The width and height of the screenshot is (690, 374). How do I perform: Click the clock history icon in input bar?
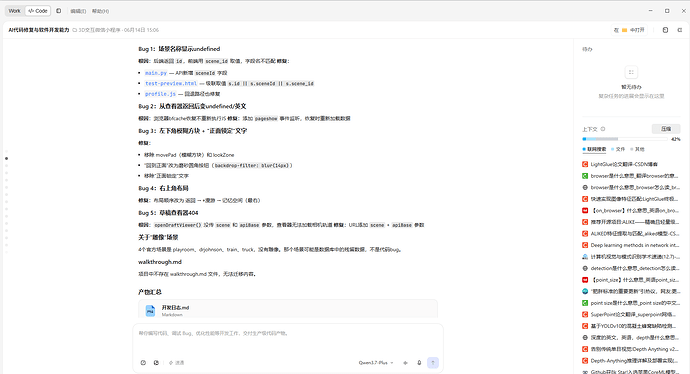tap(143, 363)
